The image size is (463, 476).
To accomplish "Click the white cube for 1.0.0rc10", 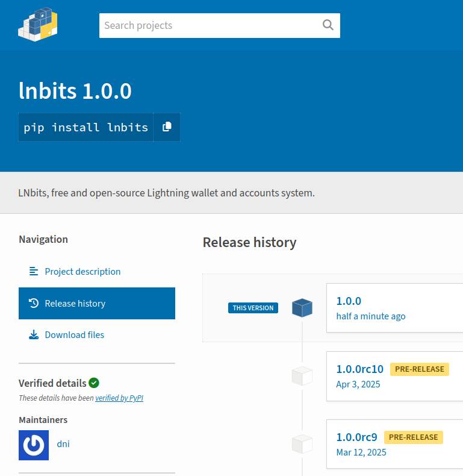I will tap(302, 376).
